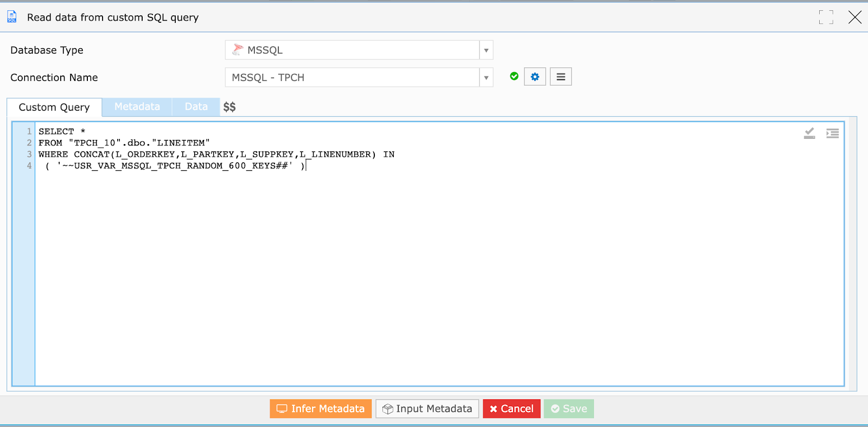Viewport: 868px width, 427px height.
Task: Click the $$ variables icon
Action: pos(229,107)
